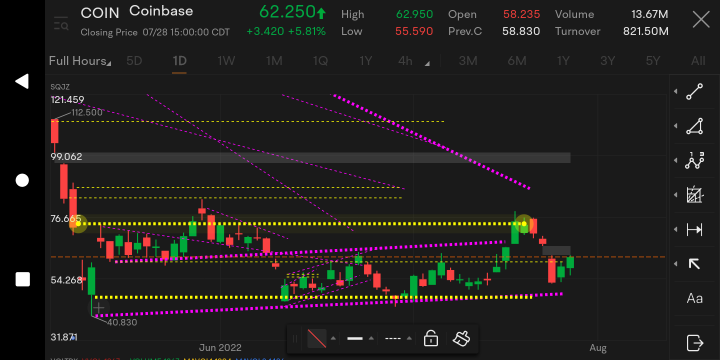Click the Jun 2022 date axis label
Viewport: 720px width, 360px height.
coord(219,348)
